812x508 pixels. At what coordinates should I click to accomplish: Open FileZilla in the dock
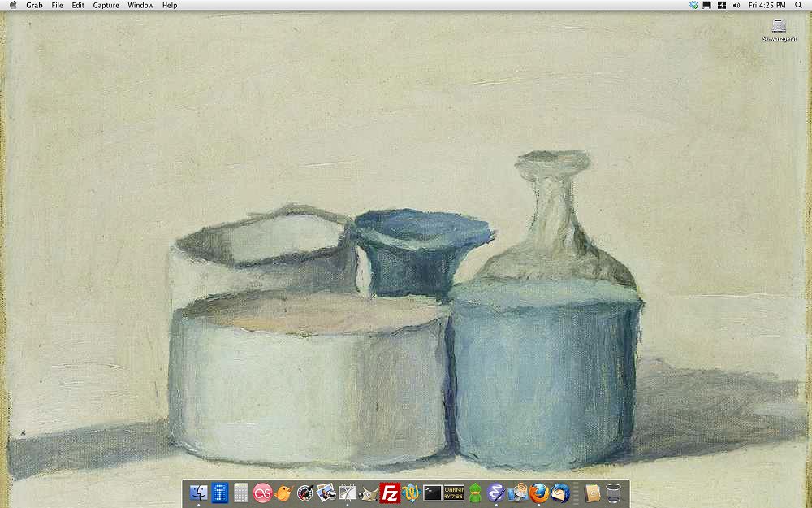click(x=390, y=493)
